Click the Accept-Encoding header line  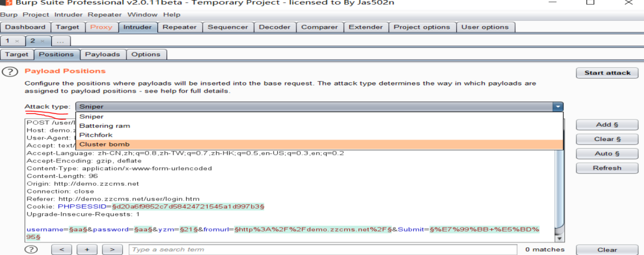click(x=84, y=161)
